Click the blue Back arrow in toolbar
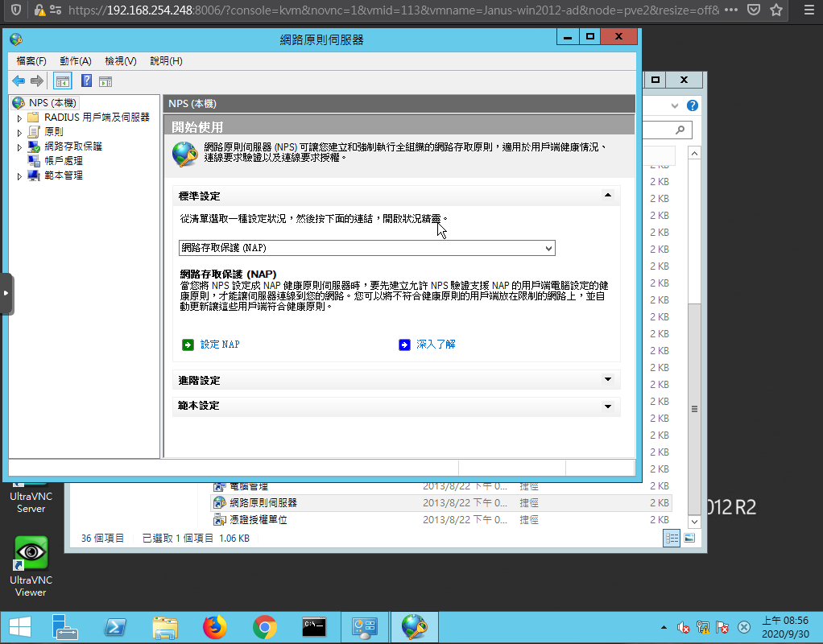Viewport: 823px width, 644px height. click(x=19, y=80)
